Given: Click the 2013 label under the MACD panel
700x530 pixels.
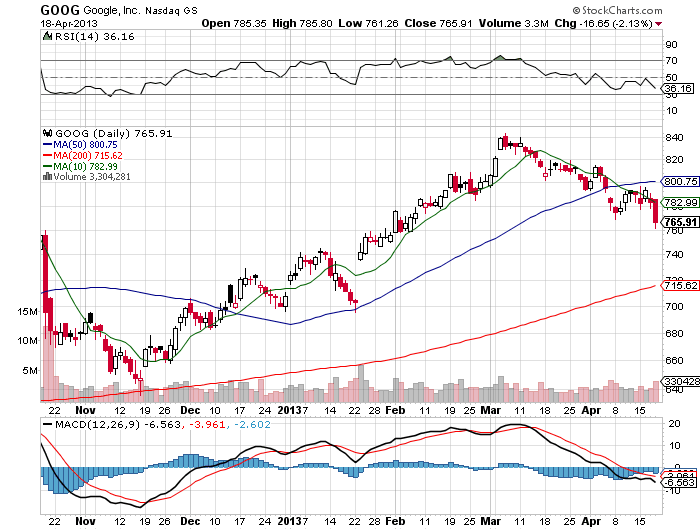Looking at the screenshot, I should [290, 521].
